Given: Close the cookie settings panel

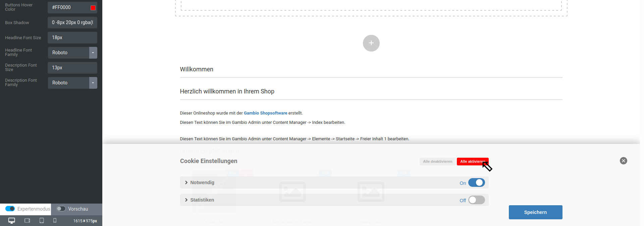Looking at the screenshot, I should point(623,161).
